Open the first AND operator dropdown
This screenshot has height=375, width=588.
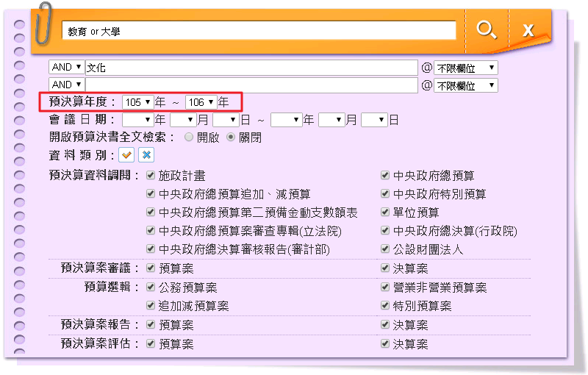(x=66, y=68)
